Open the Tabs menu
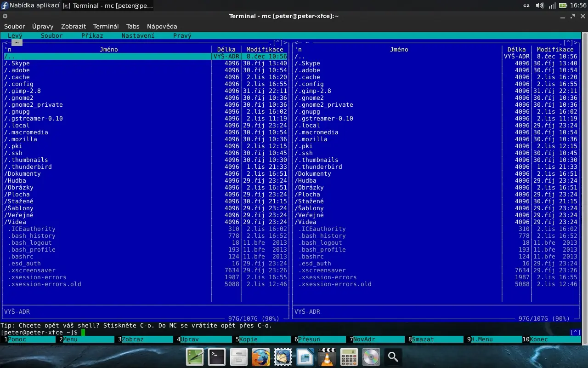 [x=133, y=26]
